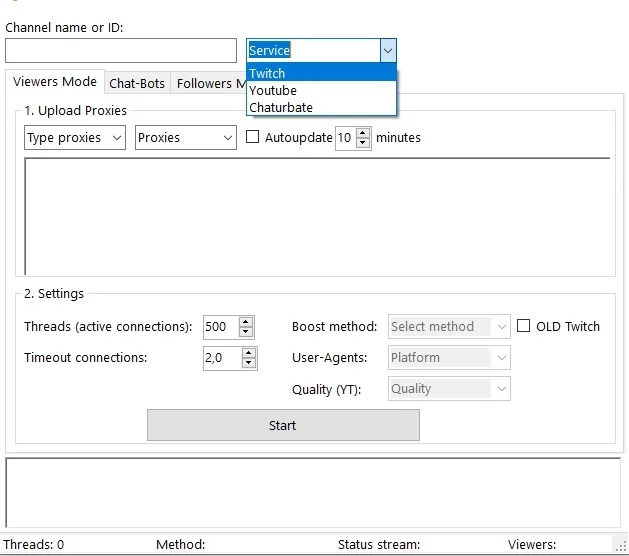
Task: Click the Threads value field showing 500
Action: click(x=221, y=327)
